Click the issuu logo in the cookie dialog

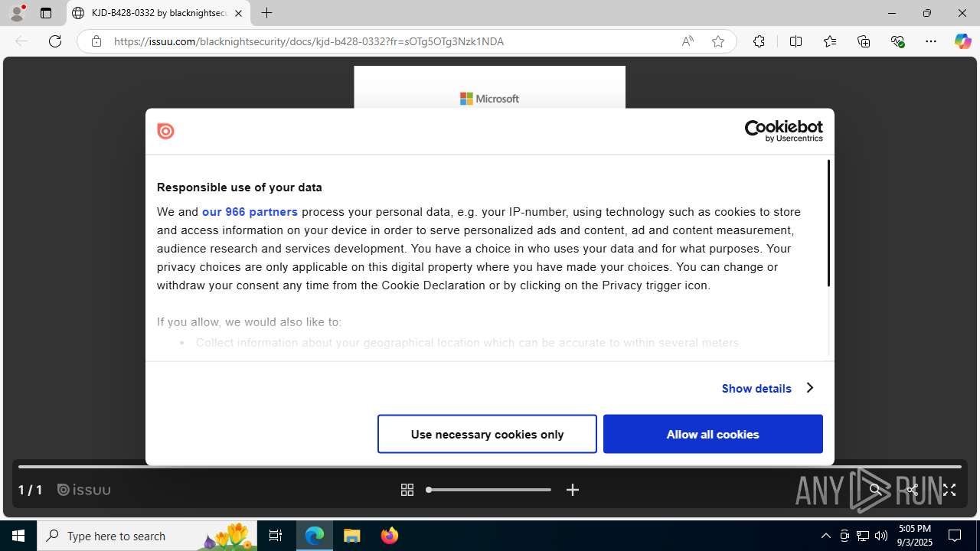[165, 131]
